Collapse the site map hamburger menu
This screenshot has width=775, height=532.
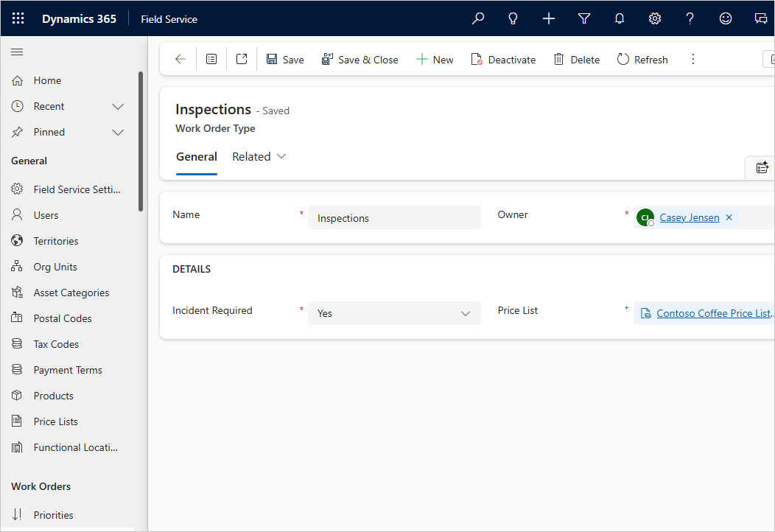pos(17,52)
